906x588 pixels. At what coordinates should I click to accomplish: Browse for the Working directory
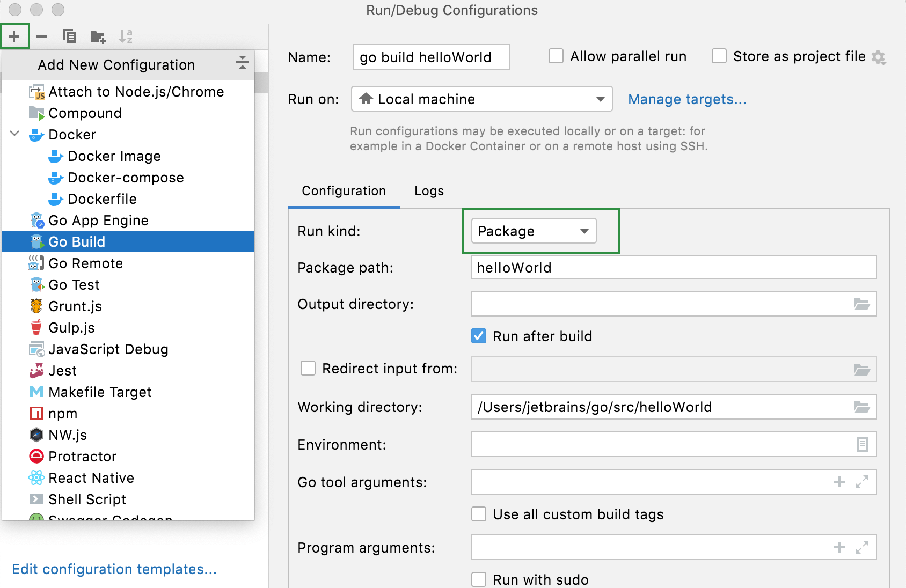(861, 407)
